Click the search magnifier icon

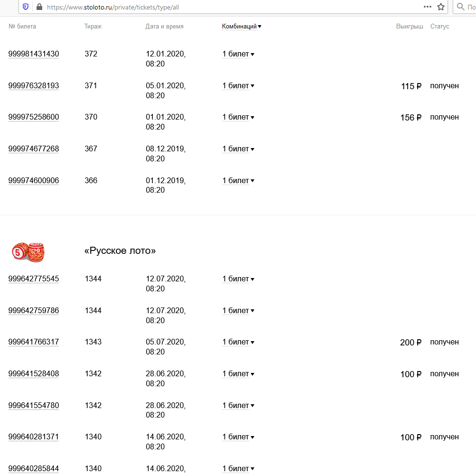[x=460, y=7]
